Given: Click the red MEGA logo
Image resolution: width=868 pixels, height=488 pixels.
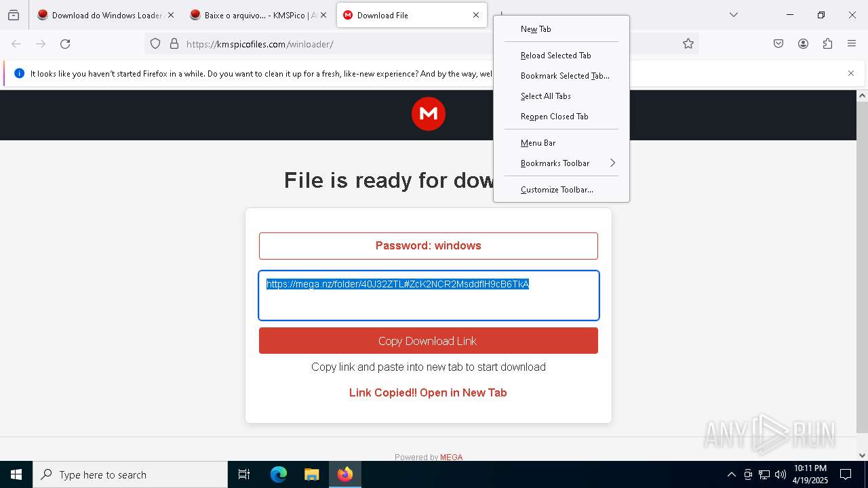Looking at the screenshot, I should [x=429, y=114].
